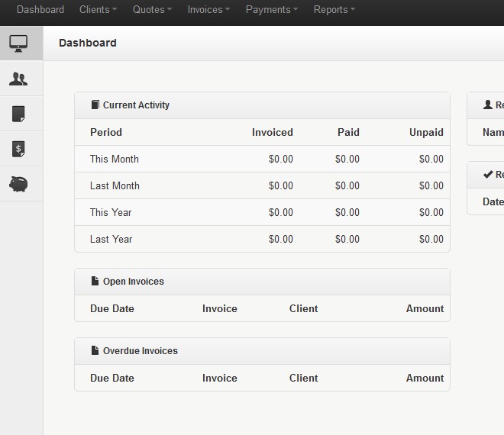
Task: Select the Last Year period row
Action: coord(111,240)
